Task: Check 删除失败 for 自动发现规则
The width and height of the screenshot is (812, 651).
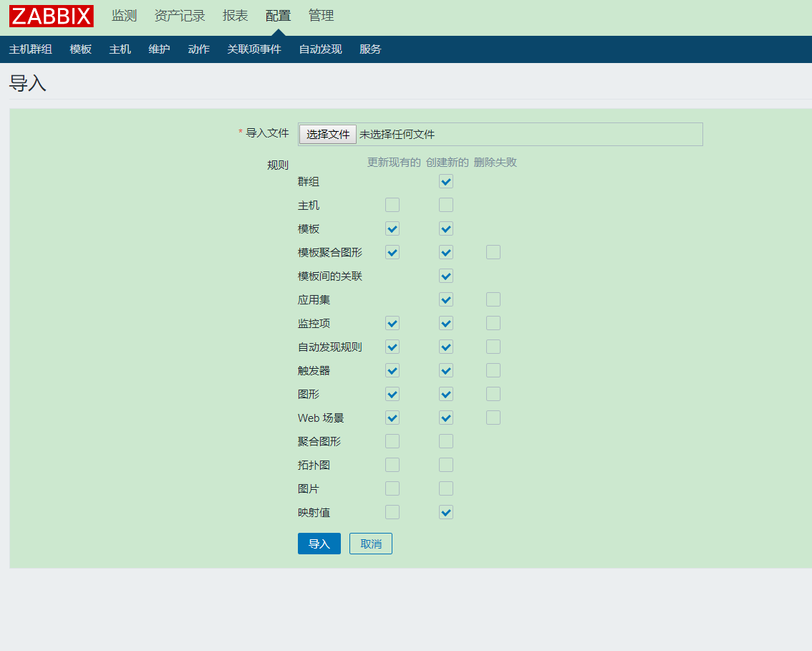Action: click(493, 347)
